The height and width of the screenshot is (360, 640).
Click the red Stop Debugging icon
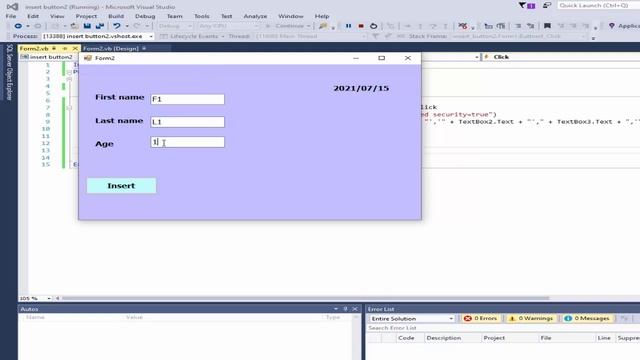click(x=361, y=26)
